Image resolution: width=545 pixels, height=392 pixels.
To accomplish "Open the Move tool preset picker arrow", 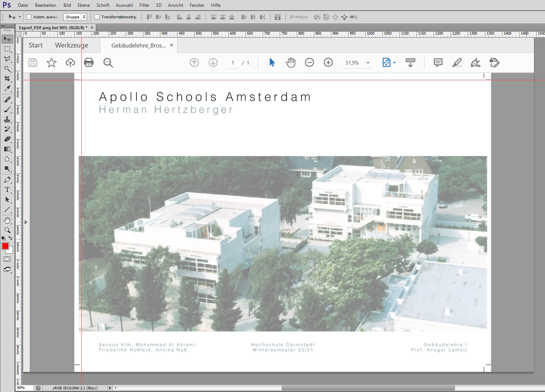I will (x=20, y=17).
